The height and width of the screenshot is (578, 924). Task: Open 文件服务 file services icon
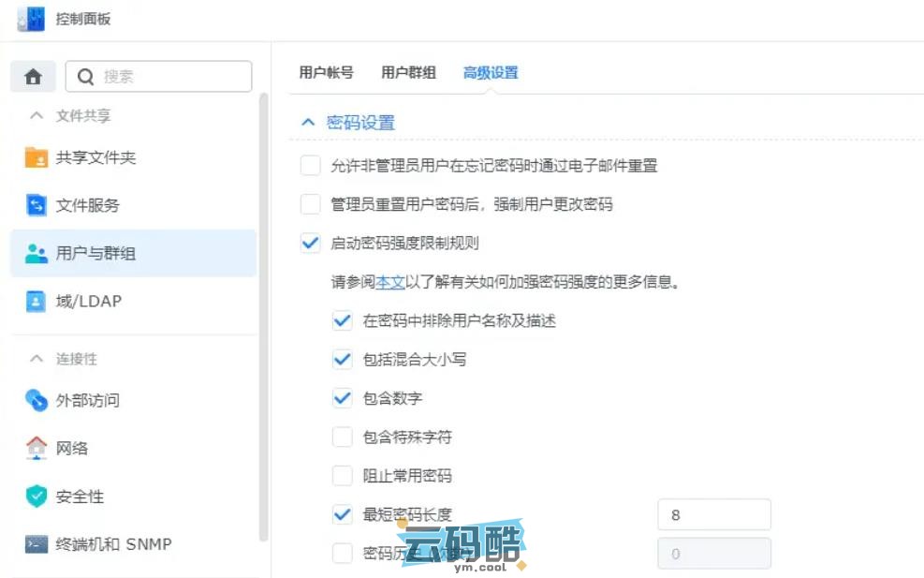click(37, 205)
